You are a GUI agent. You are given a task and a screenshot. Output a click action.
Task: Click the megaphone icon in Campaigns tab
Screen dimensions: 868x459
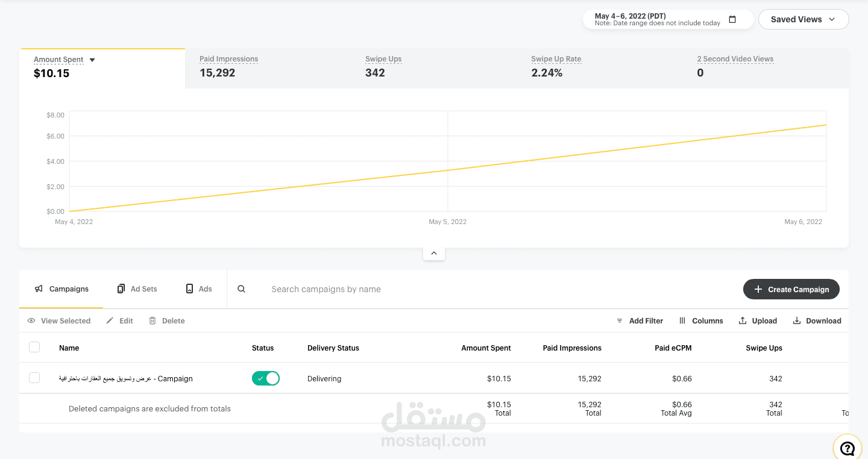point(39,289)
